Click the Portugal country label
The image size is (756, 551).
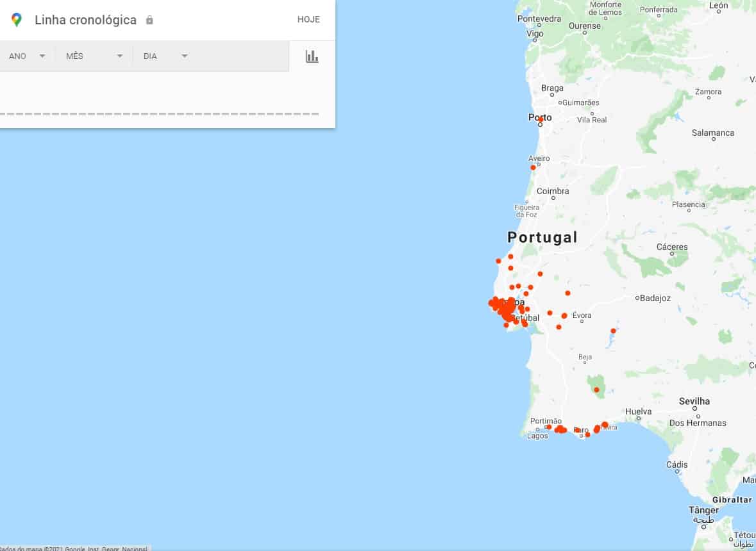tap(542, 237)
